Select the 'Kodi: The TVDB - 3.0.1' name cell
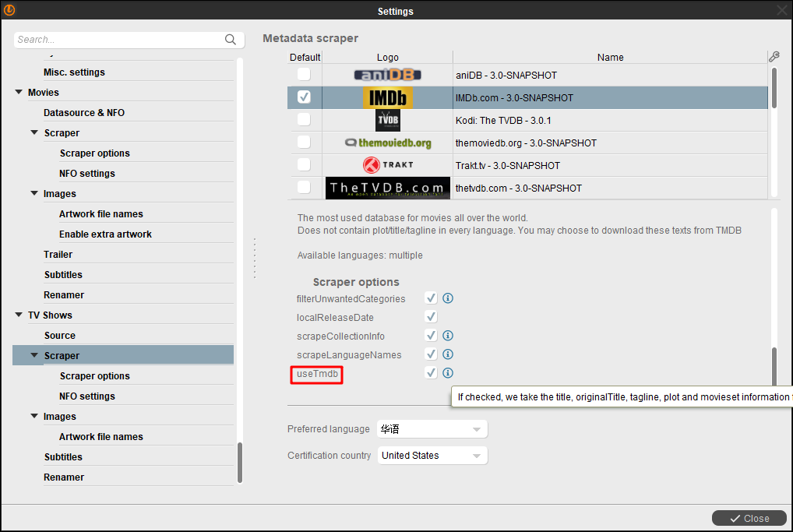 (x=611, y=121)
